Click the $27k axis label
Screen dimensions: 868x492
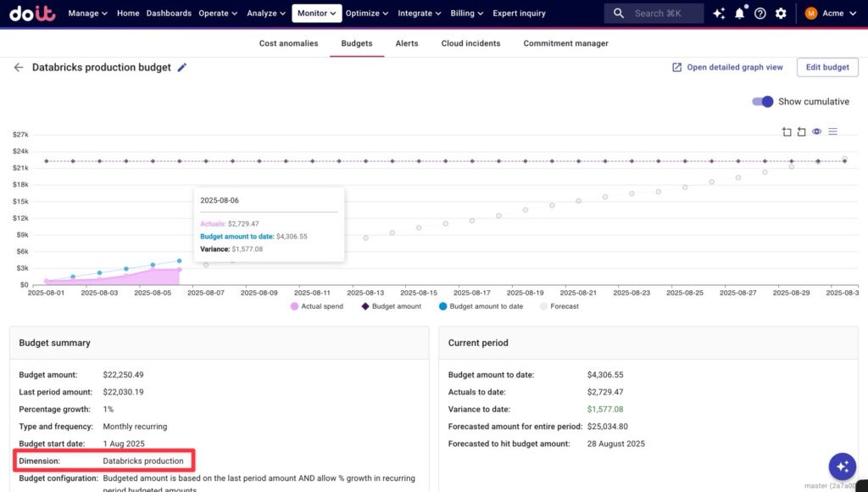20,135
